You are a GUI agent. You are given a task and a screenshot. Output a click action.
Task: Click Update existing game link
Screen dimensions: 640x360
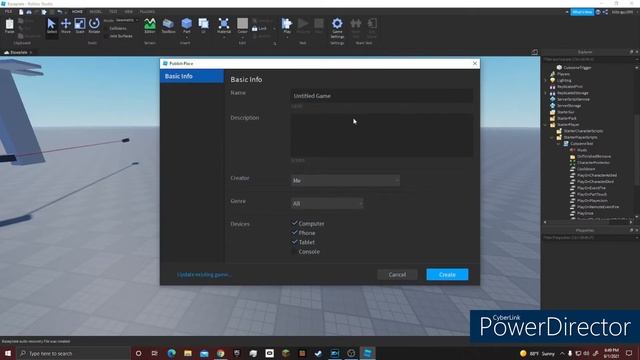pyautogui.click(x=204, y=275)
